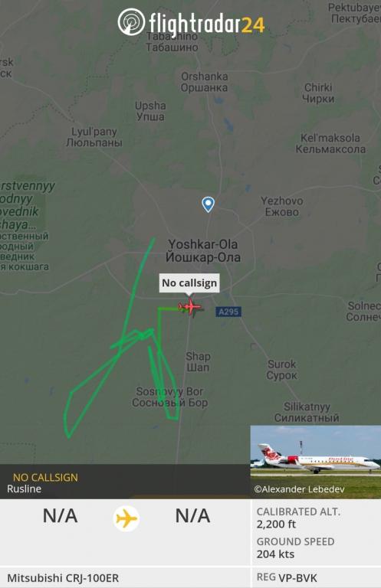Viewport: 381px width, 588px height.
Task: Open the Rusline aircraft photo thumbnail
Action: pyautogui.click(x=315, y=462)
